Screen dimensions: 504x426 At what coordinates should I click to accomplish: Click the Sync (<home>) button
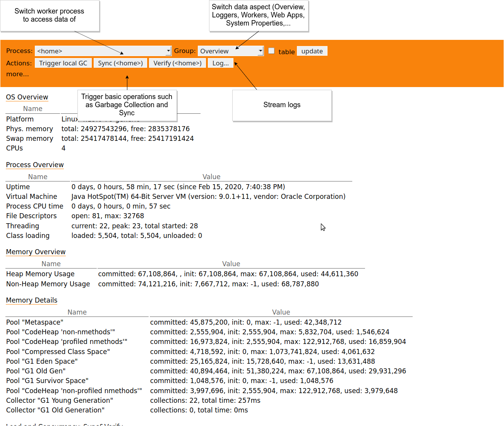coord(120,63)
